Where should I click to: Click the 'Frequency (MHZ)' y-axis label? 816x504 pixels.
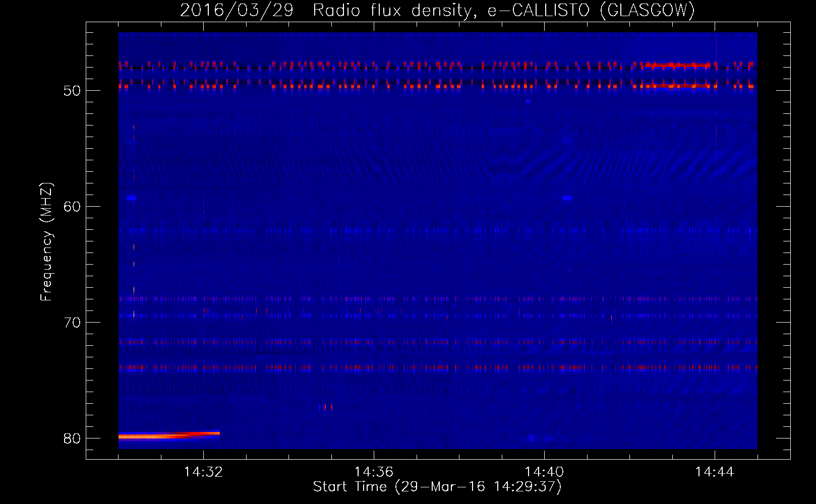point(46,242)
